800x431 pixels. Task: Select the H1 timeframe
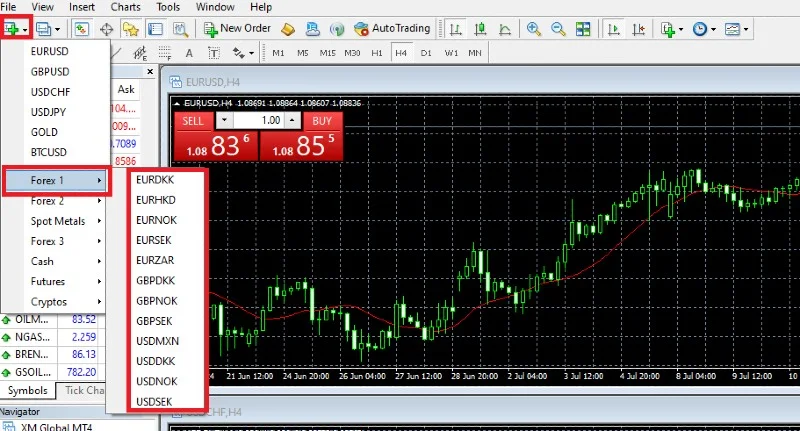pos(377,53)
